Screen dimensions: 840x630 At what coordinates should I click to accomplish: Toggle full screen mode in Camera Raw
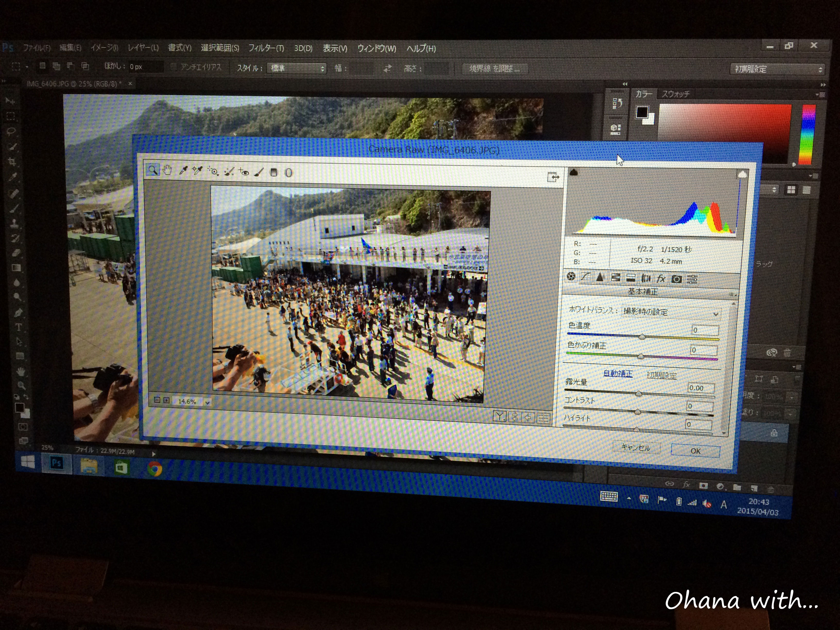tap(553, 177)
